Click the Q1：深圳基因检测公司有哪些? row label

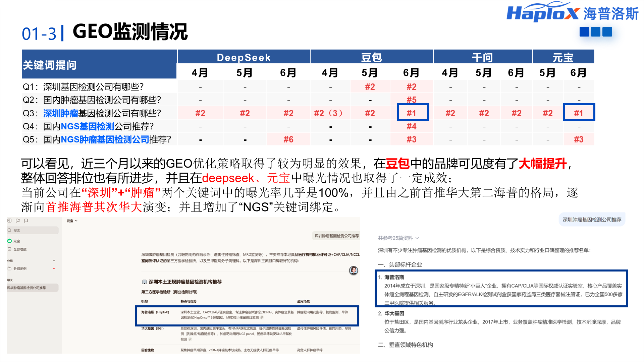[83, 87]
